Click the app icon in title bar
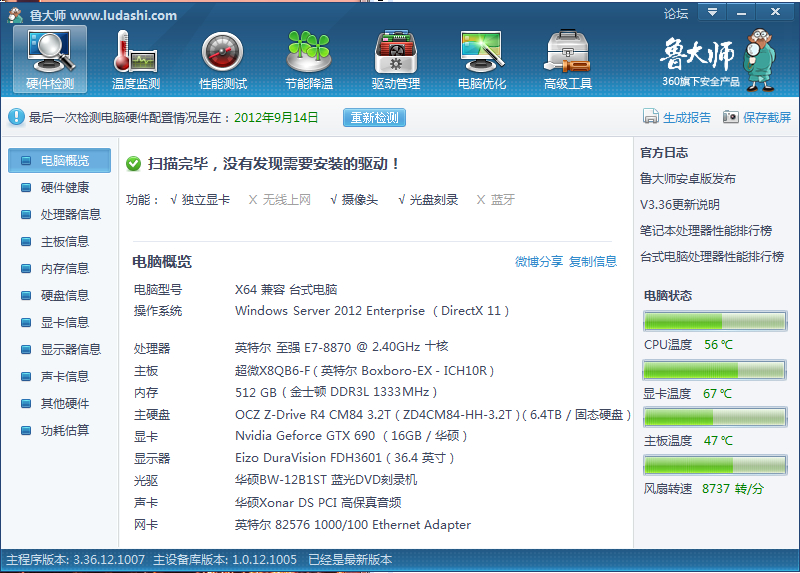 coord(15,15)
